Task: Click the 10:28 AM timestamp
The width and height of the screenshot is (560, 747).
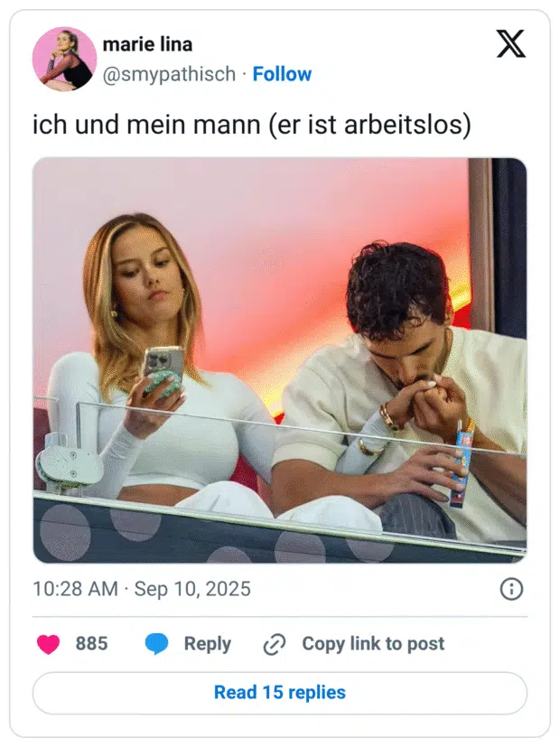Action: [75, 589]
